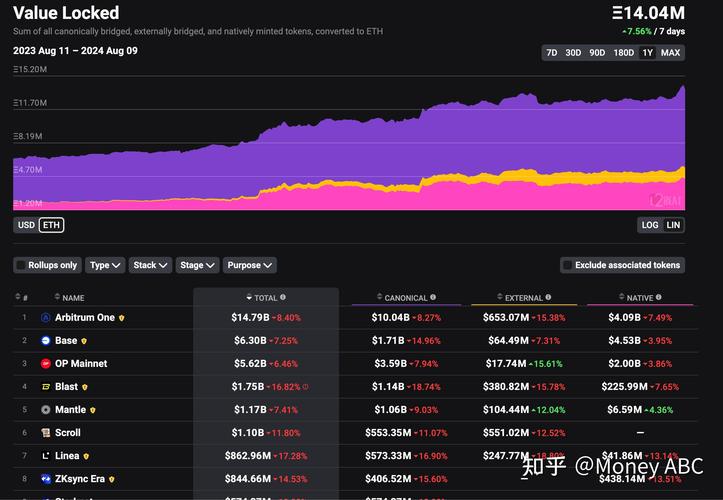Sort by EXTERNAL column arrows
This screenshot has height=500, width=723.
pyautogui.click(x=500, y=297)
